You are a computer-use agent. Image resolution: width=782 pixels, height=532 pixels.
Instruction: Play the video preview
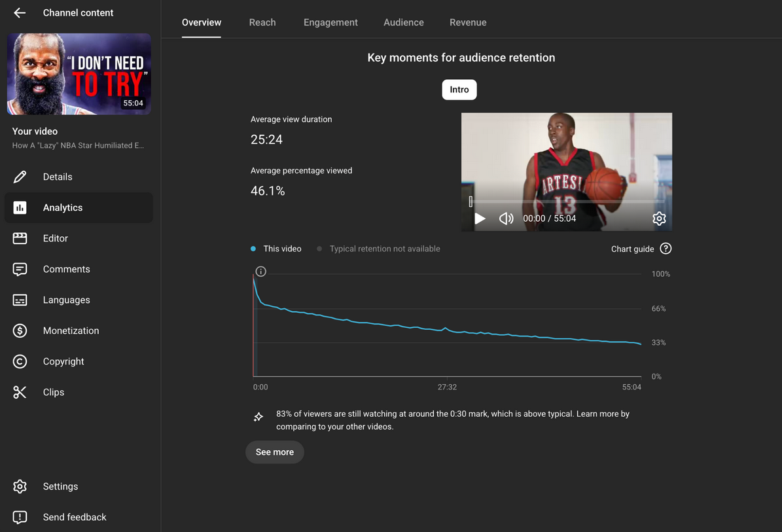click(x=480, y=219)
